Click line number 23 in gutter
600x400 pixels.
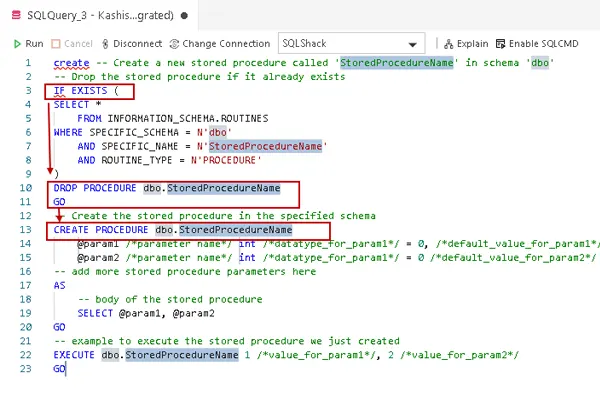click(x=26, y=369)
